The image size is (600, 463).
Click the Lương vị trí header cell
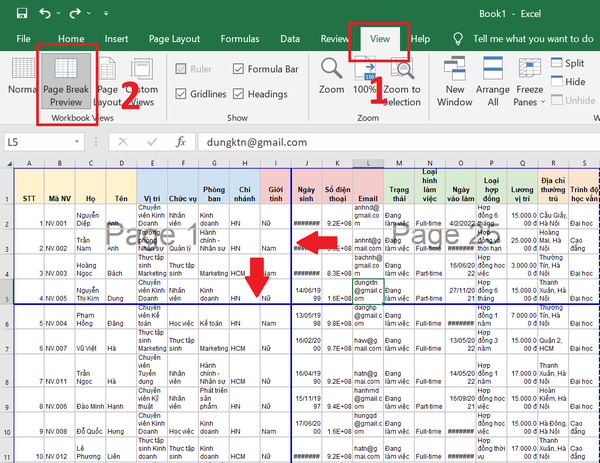click(522, 186)
